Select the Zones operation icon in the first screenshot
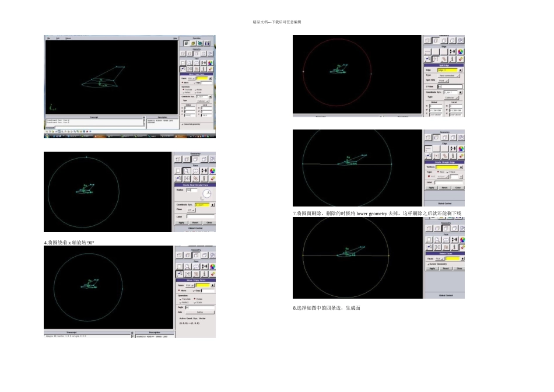Screen dimensions: 554x392 [200, 43]
